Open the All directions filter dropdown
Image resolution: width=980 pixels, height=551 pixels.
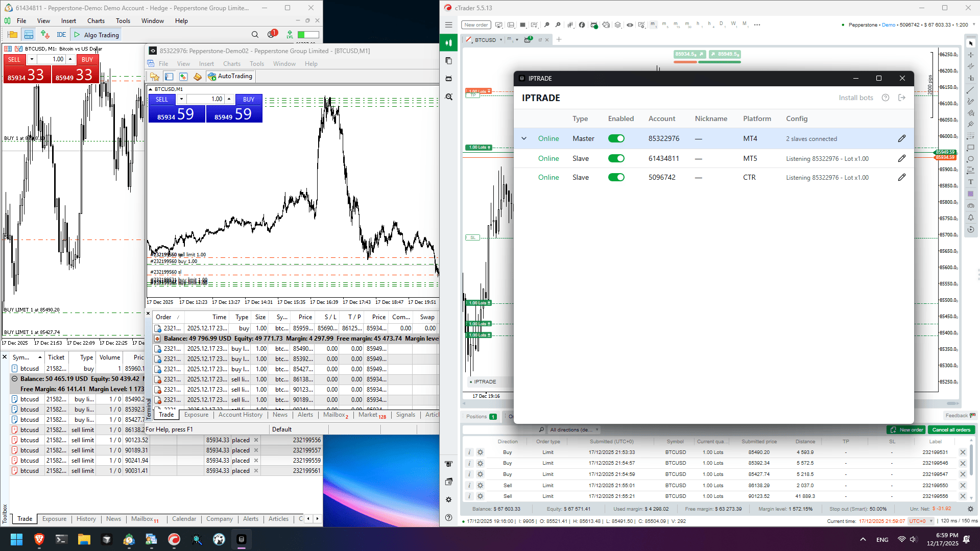click(x=574, y=429)
